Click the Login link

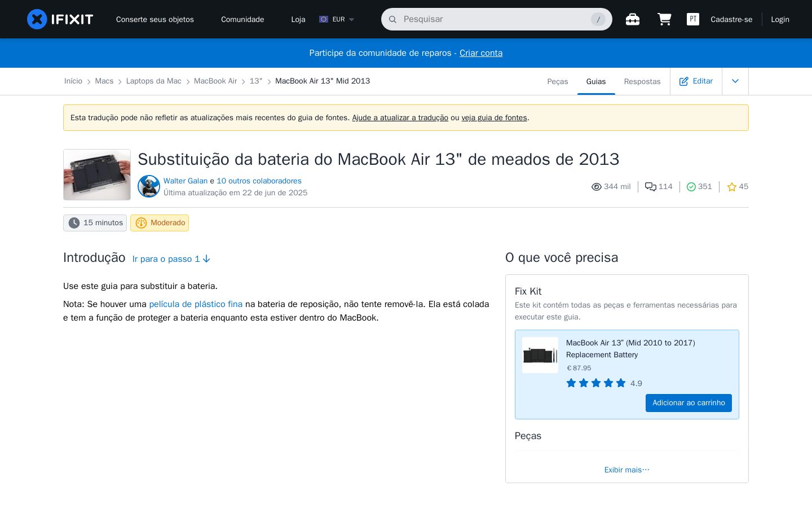[780, 19]
